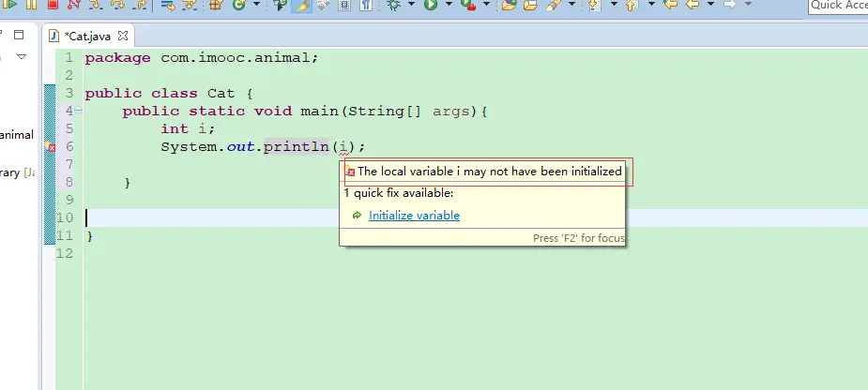Click the 'println' method name on line 6
The image size is (868, 390).
pos(297,147)
